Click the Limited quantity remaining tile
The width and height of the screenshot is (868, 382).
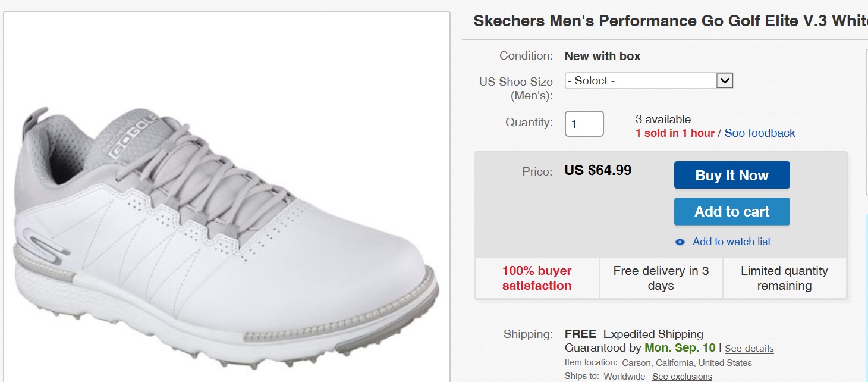(784, 278)
